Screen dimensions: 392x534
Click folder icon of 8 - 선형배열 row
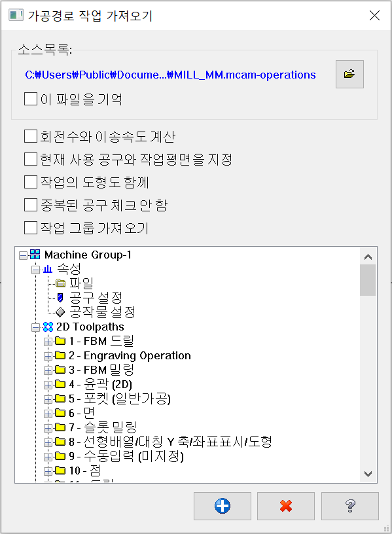pyautogui.click(x=60, y=442)
